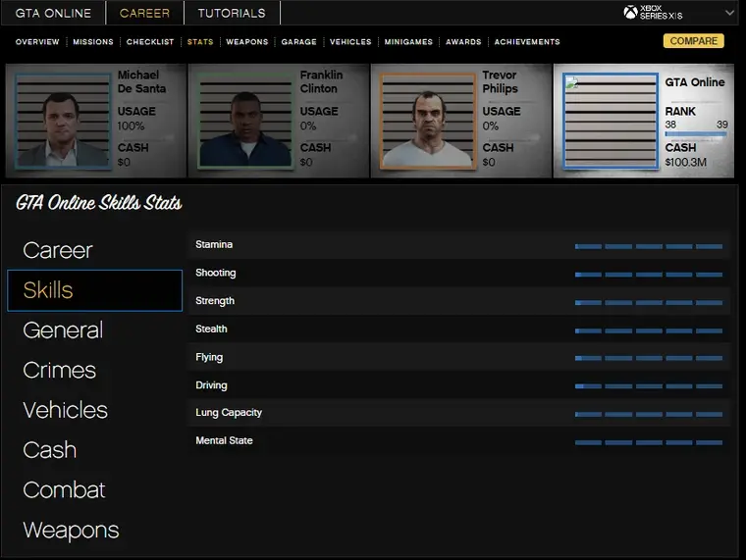This screenshot has height=560, width=746.
Task: Open General stats category in sidebar
Action: 63,331
